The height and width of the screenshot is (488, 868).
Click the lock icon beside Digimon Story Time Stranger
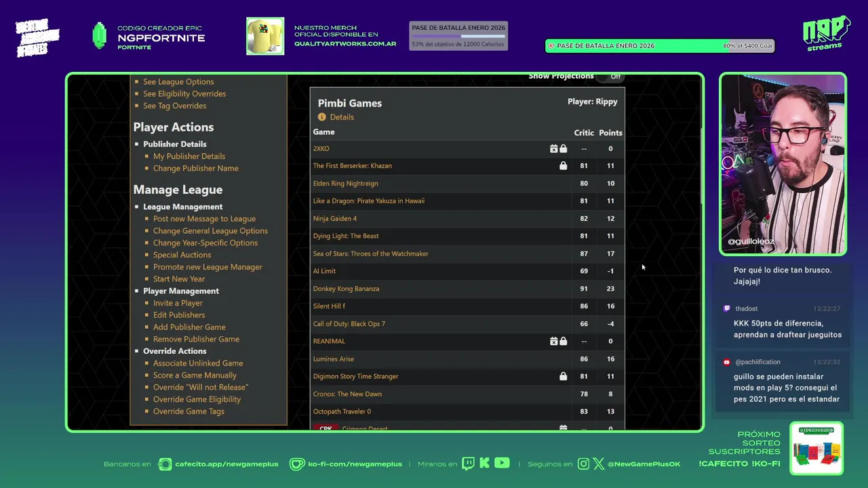pos(563,376)
